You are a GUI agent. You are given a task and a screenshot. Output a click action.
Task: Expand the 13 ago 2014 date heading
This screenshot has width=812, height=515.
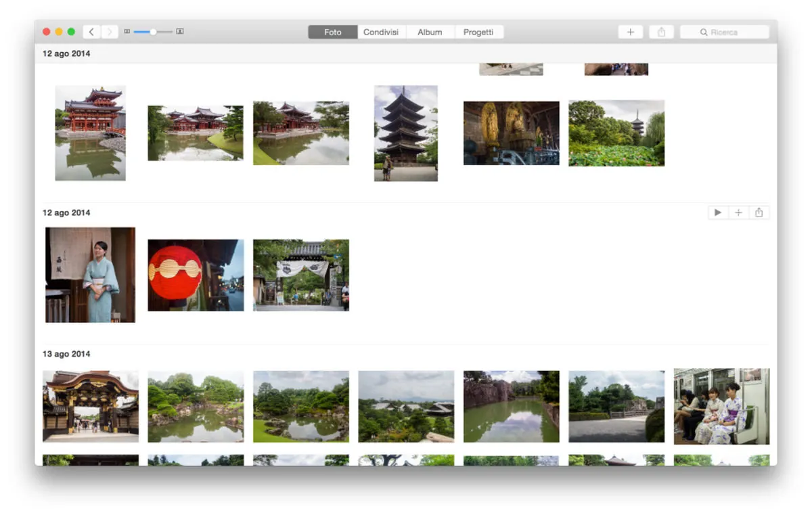66,353
